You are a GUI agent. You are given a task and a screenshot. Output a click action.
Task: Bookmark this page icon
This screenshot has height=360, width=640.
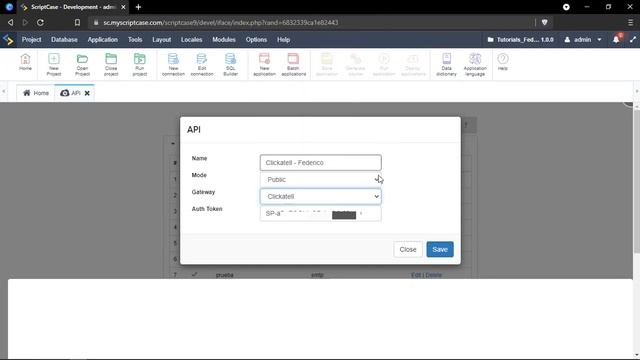(x=77, y=22)
